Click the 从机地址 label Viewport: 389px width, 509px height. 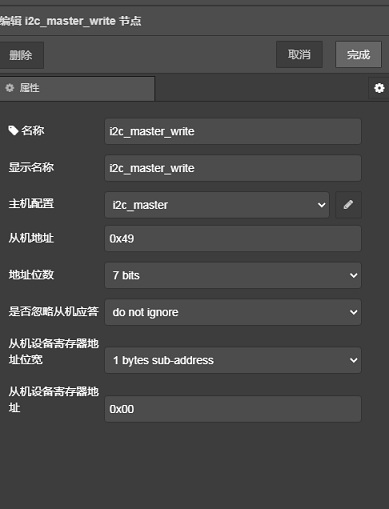point(31,238)
